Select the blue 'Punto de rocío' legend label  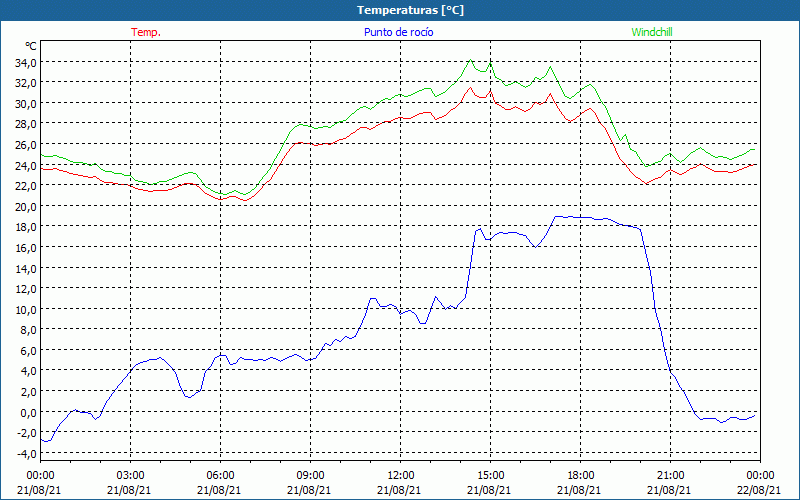point(398,32)
